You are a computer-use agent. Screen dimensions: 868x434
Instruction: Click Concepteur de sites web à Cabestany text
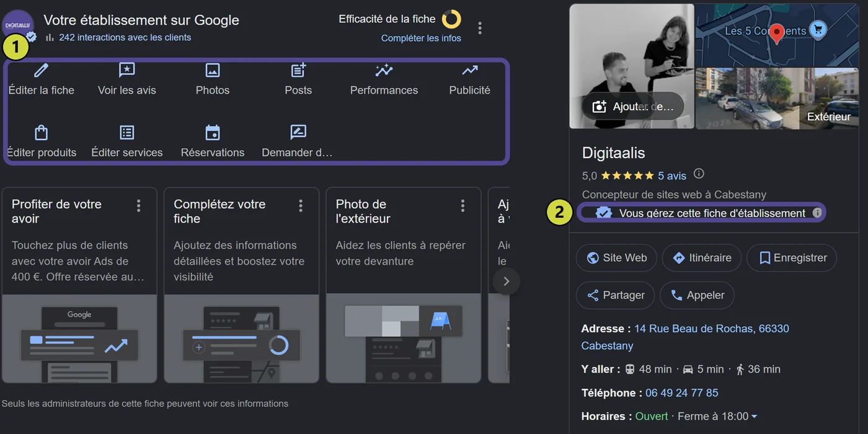point(674,195)
